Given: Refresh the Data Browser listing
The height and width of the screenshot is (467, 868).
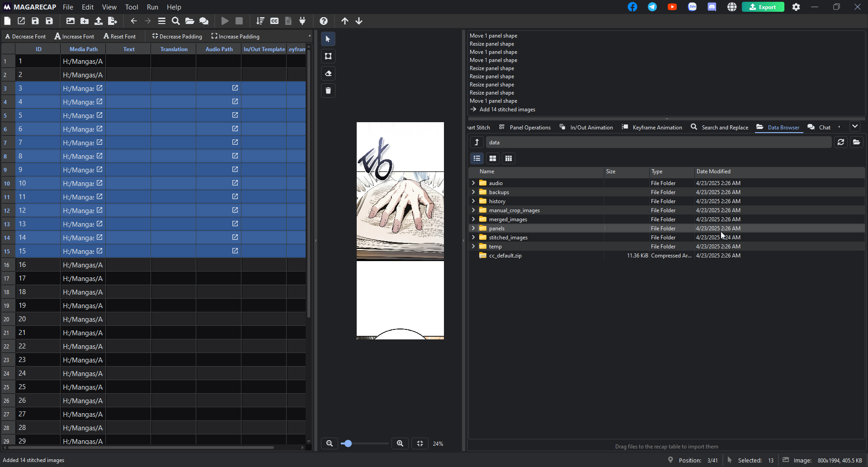Looking at the screenshot, I should click(841, 142).
